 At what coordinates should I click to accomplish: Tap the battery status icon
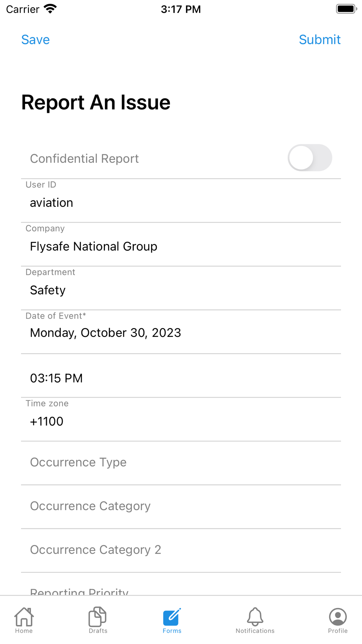click(x=346, y=9)
